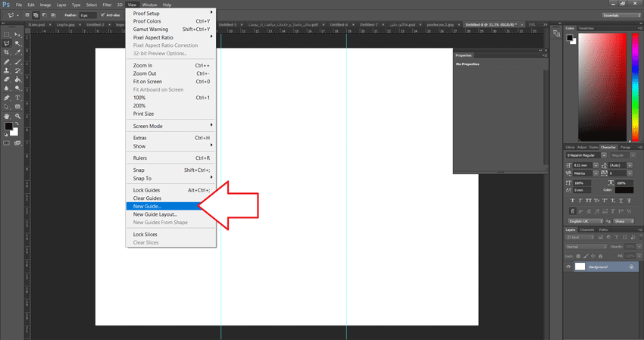Select the Rectangular Marquee tool

coord(7,35)
